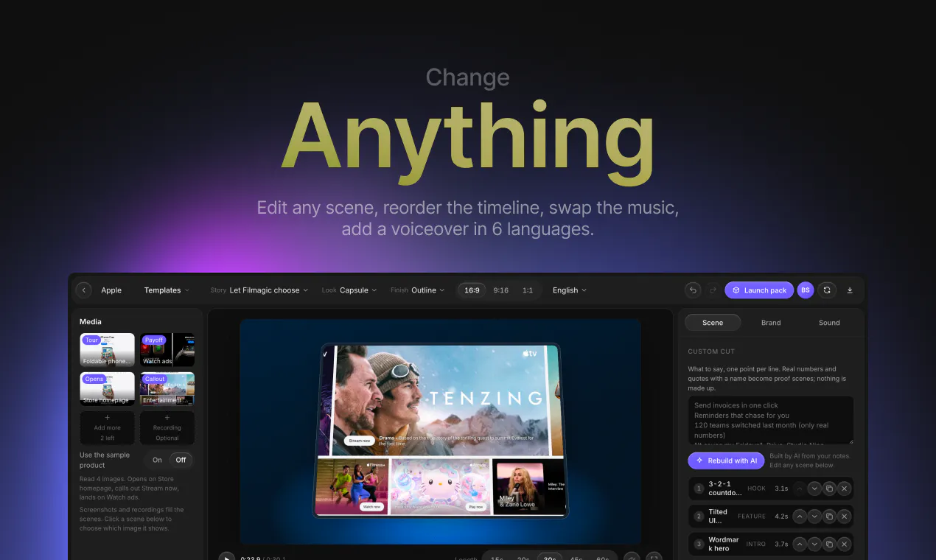Click the undo arrow icon
936x560 pixels.
point(693,290)
